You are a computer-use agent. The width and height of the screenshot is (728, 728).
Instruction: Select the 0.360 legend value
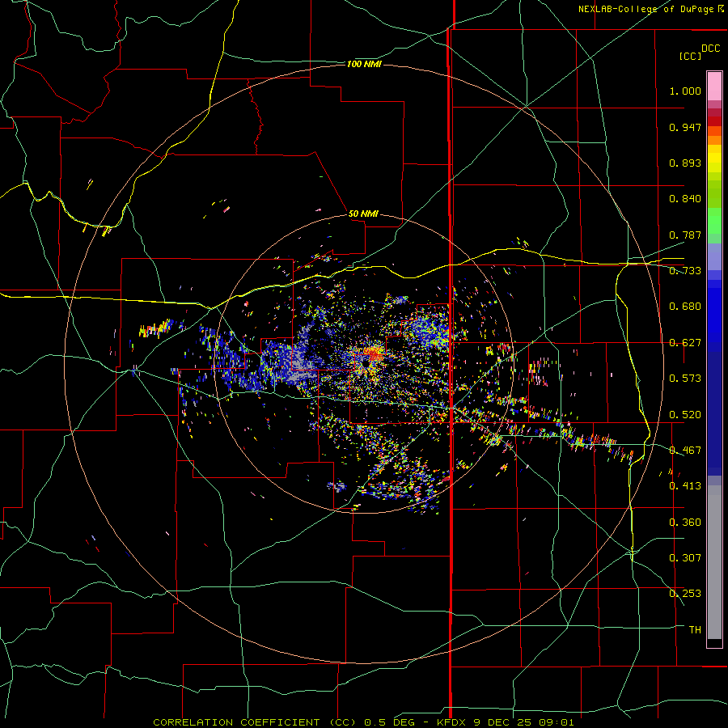(685, 523)
